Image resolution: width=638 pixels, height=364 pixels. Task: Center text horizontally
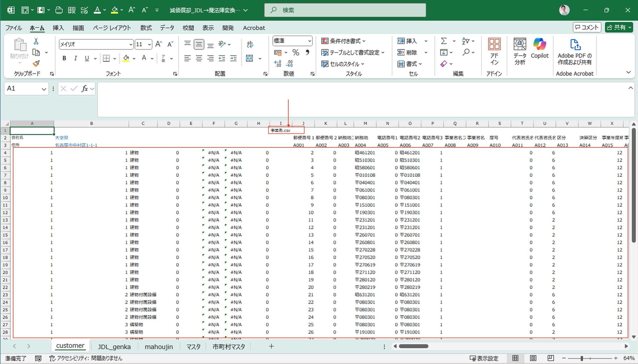(199, 59)
